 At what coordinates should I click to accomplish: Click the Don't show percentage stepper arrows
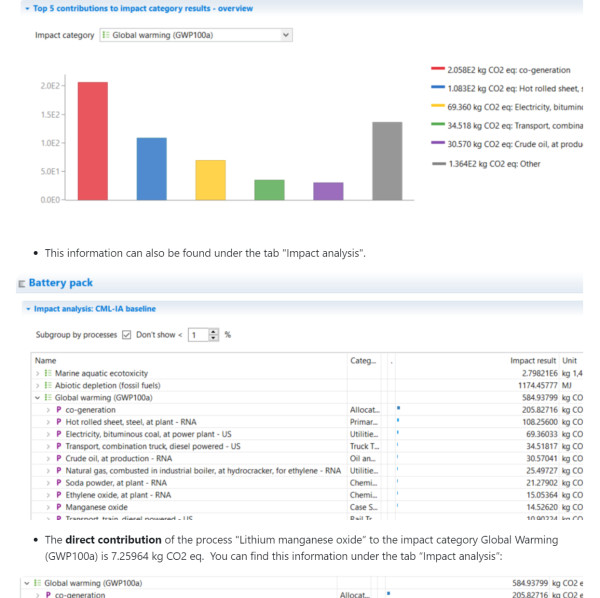pyautogui.click(x=215, y=335)
